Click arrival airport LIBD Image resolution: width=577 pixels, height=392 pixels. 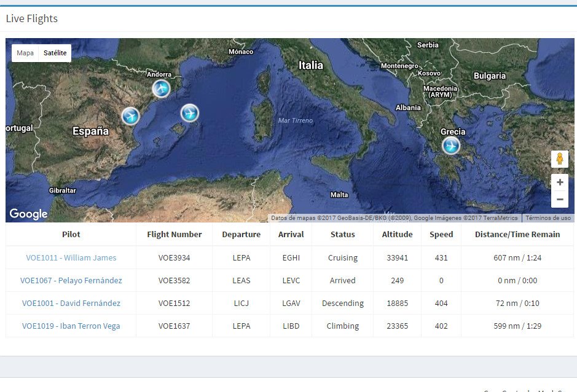[x=291, y=326]
